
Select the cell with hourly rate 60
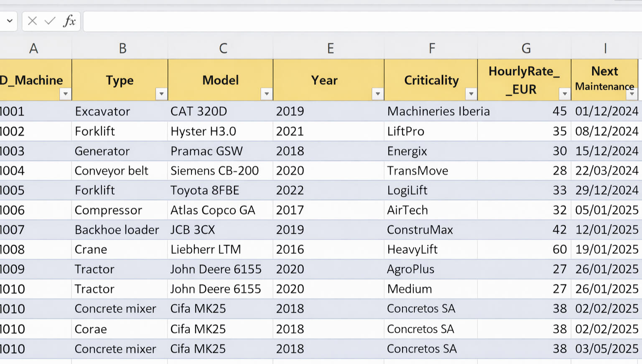525,249
